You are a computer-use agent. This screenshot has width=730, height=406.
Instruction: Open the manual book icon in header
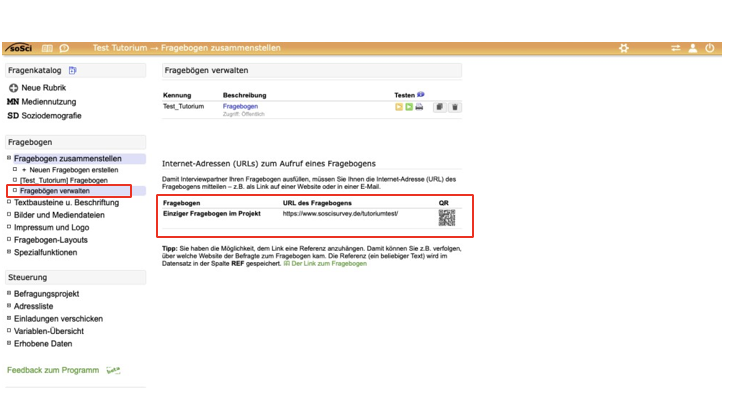[47, 48]
